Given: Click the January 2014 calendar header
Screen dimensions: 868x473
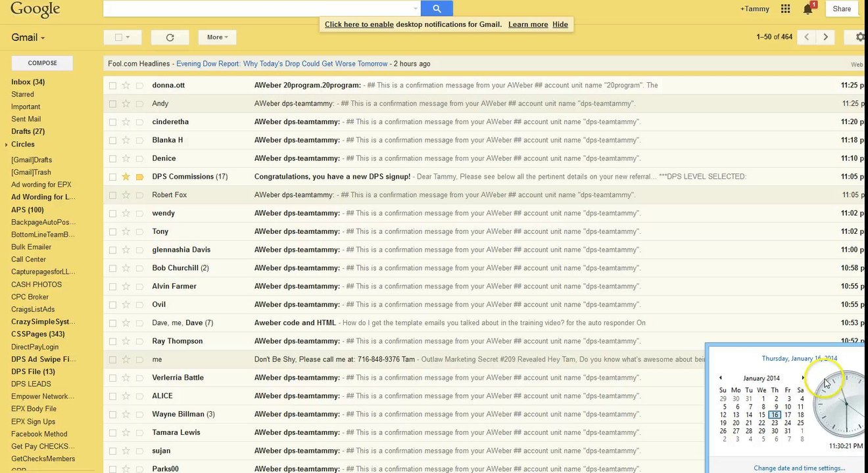Looking at the screenshot, I should [x=761, y=378].
